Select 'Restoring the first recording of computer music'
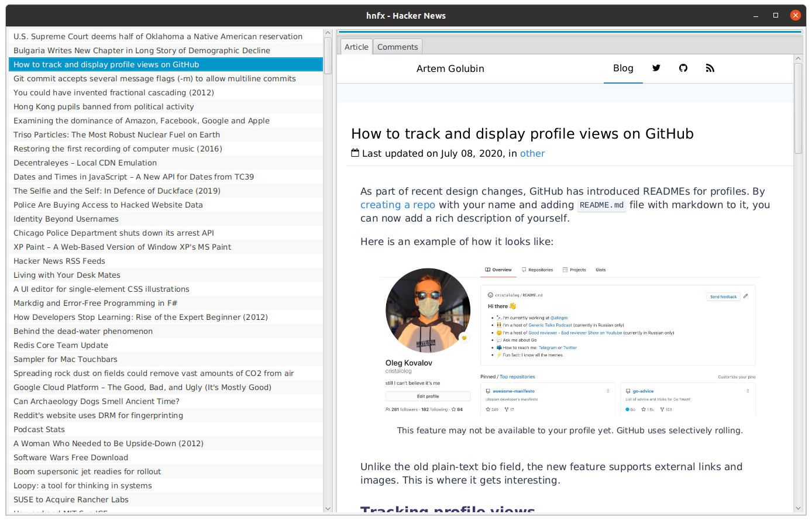Screen dimensions: 812x521 [x=166, y=149]
